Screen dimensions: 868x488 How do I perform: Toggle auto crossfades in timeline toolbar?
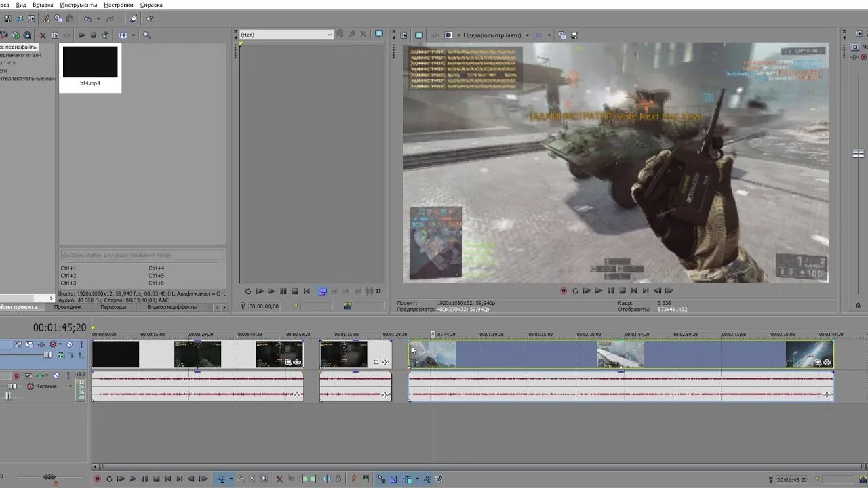tap(394, 479)
